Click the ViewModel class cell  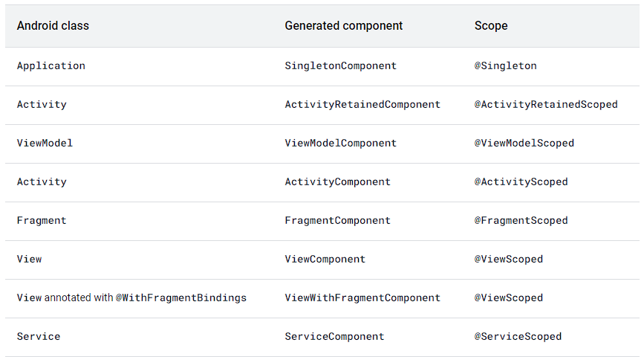point(45,143)
